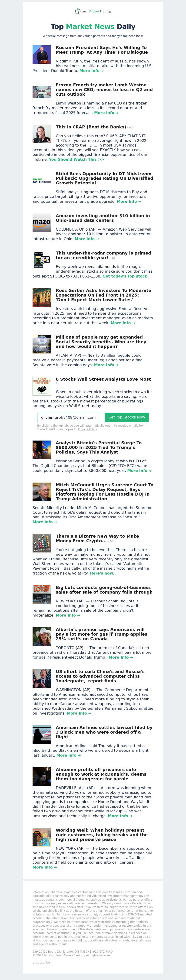Open More Info for Alberta premier story

[121, 657]
